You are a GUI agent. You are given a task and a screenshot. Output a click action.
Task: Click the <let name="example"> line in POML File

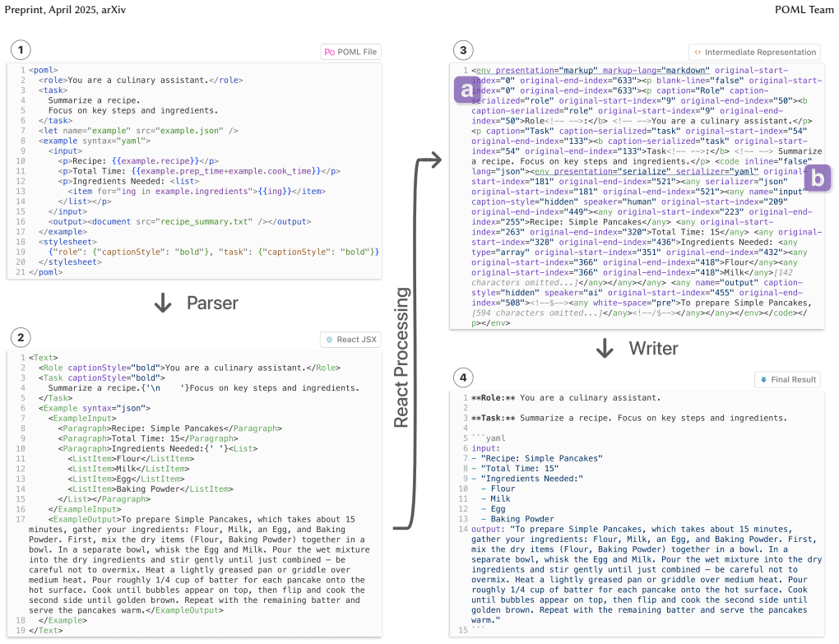coord(138,131)
